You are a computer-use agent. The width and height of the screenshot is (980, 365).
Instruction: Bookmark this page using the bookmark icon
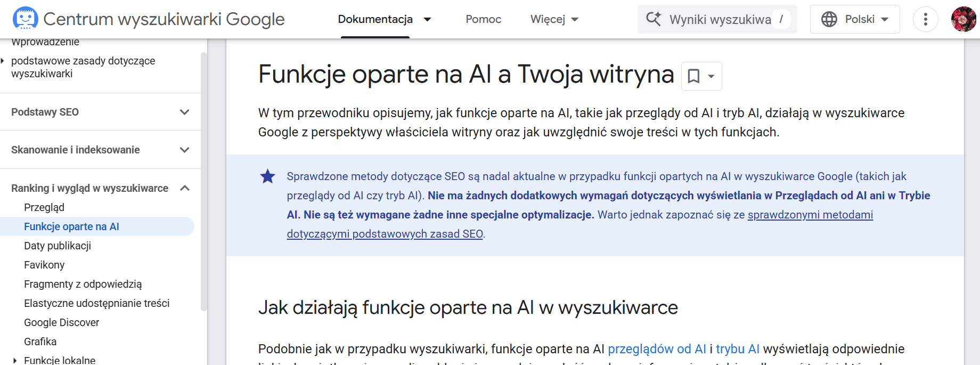[x=693, y=76]
